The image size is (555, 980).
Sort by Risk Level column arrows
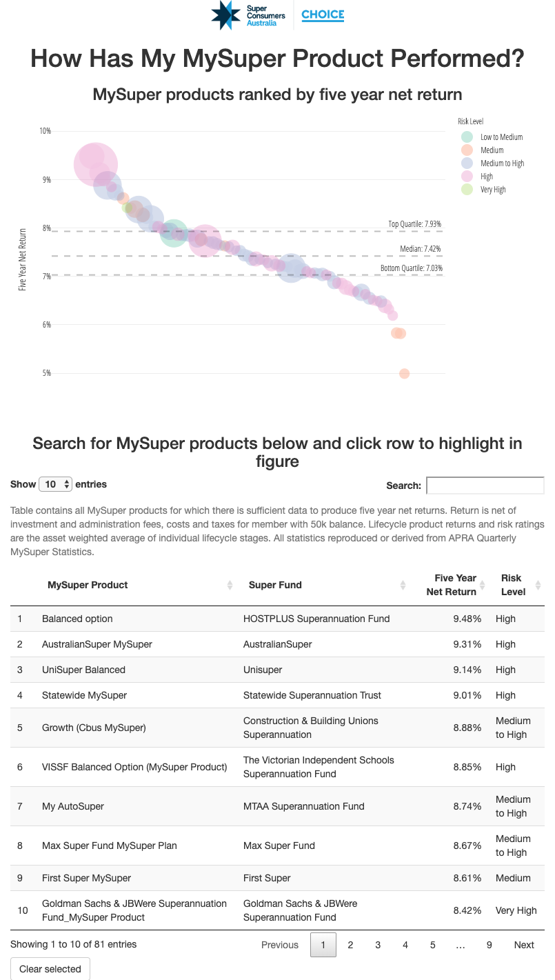coord(538,585)
